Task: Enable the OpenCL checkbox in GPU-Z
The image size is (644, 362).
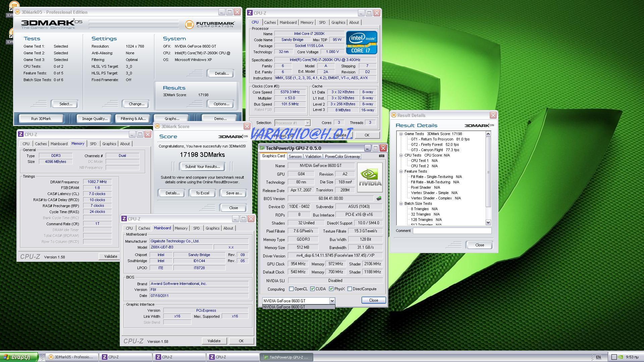Action: (x=291, y=289)
